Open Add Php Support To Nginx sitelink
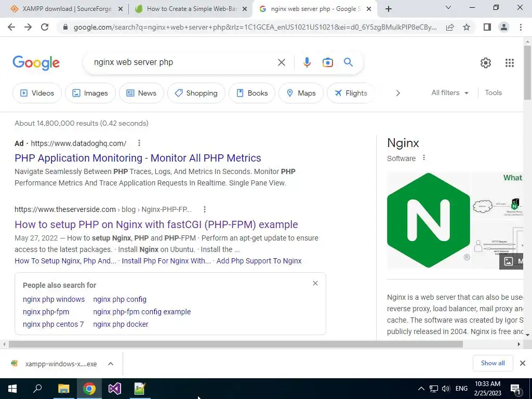 pyautogui.click(x=259, y=261)
